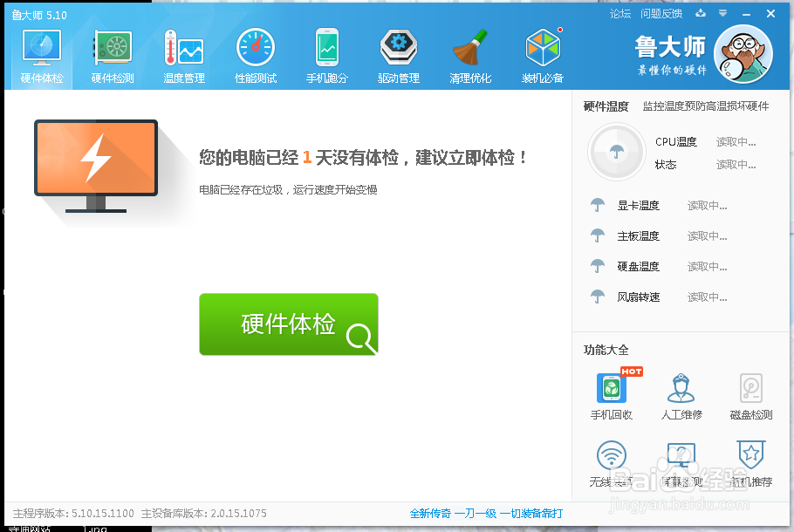Click the 硬盘温度 label text
Viewport: 794px width, 532px height.
[638, 266]
